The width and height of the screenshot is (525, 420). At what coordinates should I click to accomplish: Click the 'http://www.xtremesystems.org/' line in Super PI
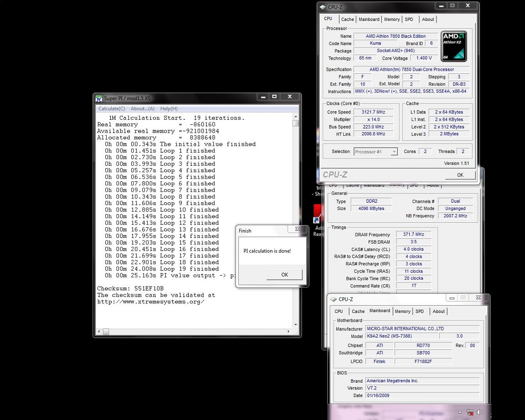[151, 302]
